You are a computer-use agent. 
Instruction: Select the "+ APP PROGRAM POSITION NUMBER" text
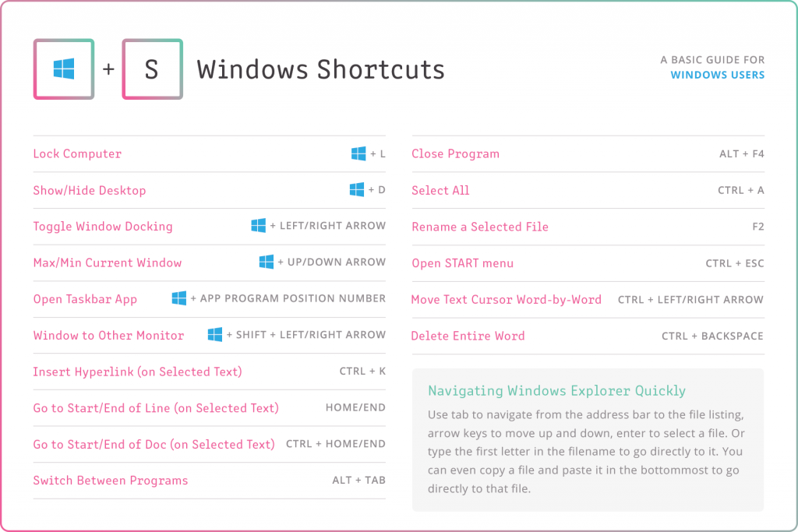point(288,298)
